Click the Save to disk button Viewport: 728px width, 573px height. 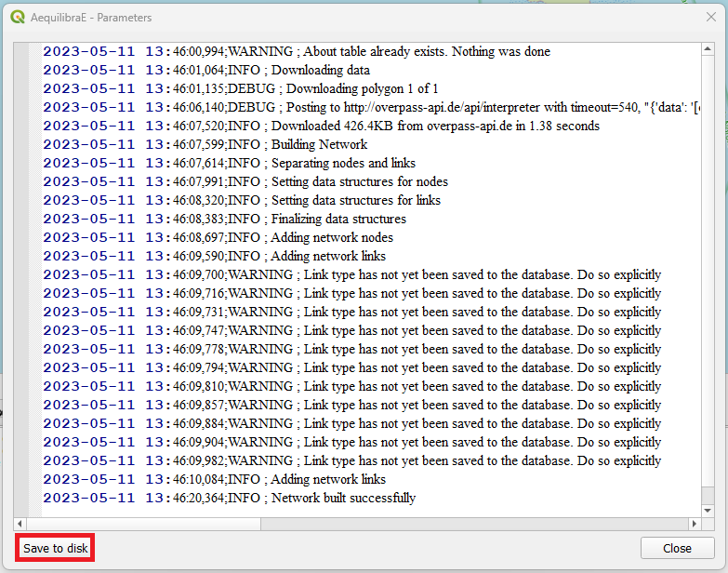pos(56,549)
